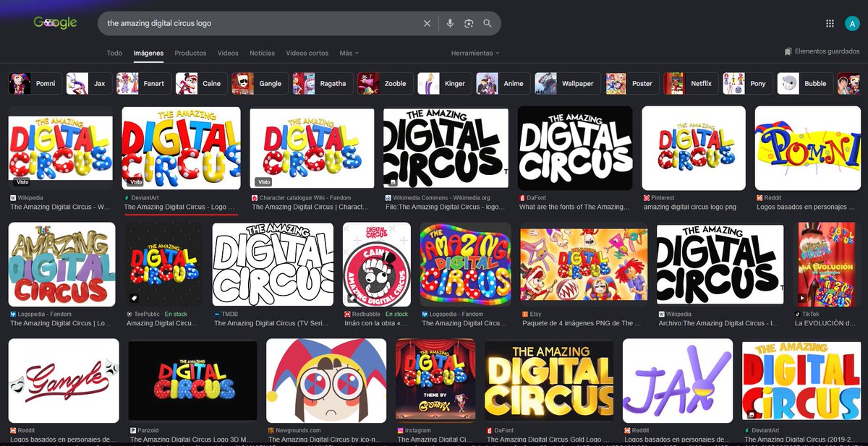Viewport: 868px width, 446px height.
Task: Open the TikTok evolution video thumbnail
Action: point(827,264)
